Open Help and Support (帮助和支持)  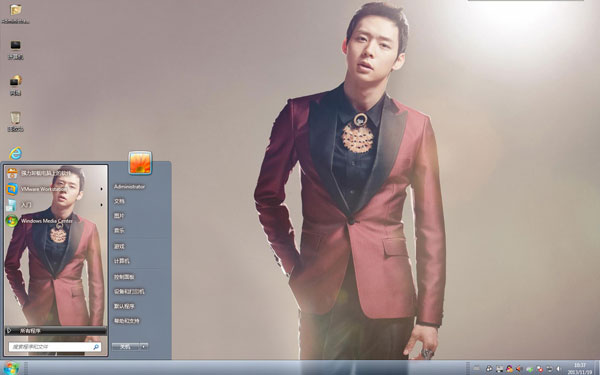[127, 321]
